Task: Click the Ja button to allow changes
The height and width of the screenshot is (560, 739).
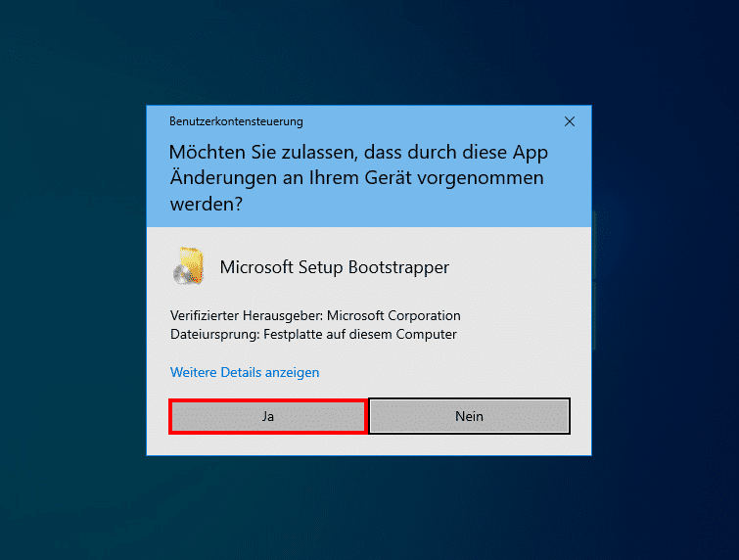Action: click(x=267, y=416)
